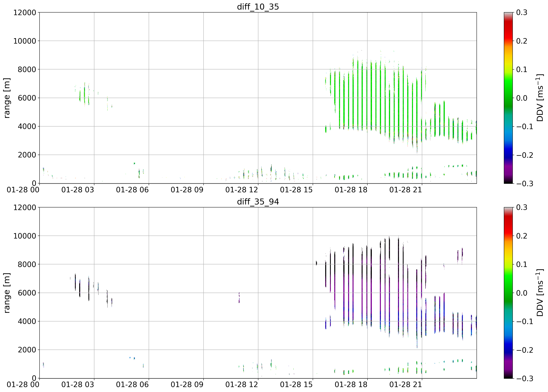
Task: Click the 12000 y-tick on diff_35_94 plot
Action: (x=25, y=208)
